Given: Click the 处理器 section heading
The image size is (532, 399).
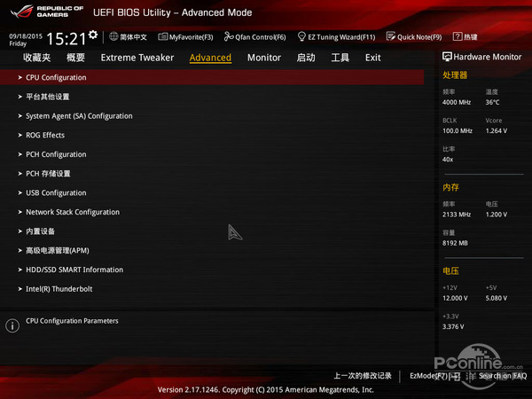Looking at the screenshot, I should click(455, 75).
